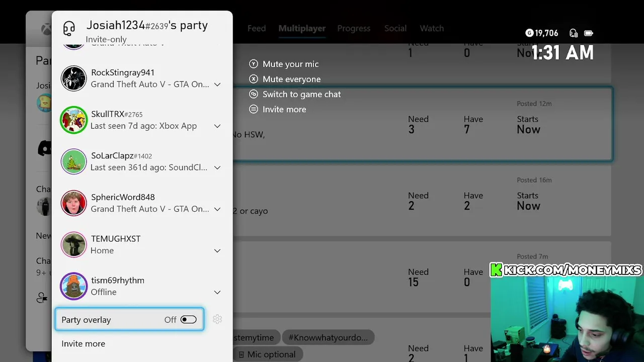Click the Mic optional tag
Image resolution: width=644 pixels, height=362 pixels.
click(267, 354)
